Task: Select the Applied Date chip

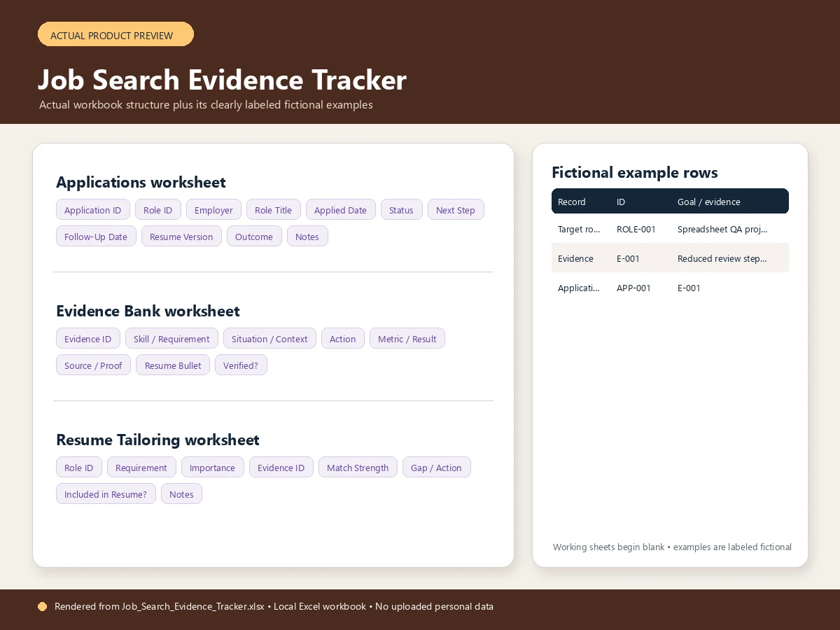Action: (340, 210)
